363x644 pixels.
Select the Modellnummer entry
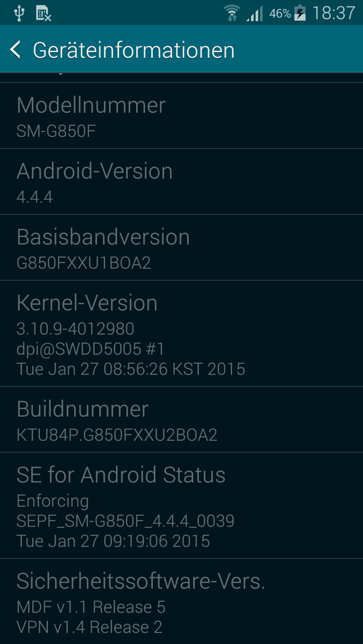[181, 116]
